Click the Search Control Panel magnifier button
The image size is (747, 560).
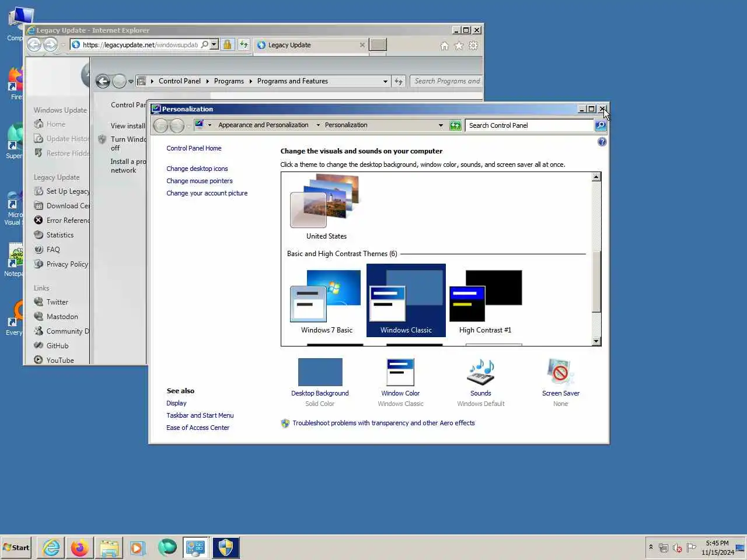pos(601,125)
